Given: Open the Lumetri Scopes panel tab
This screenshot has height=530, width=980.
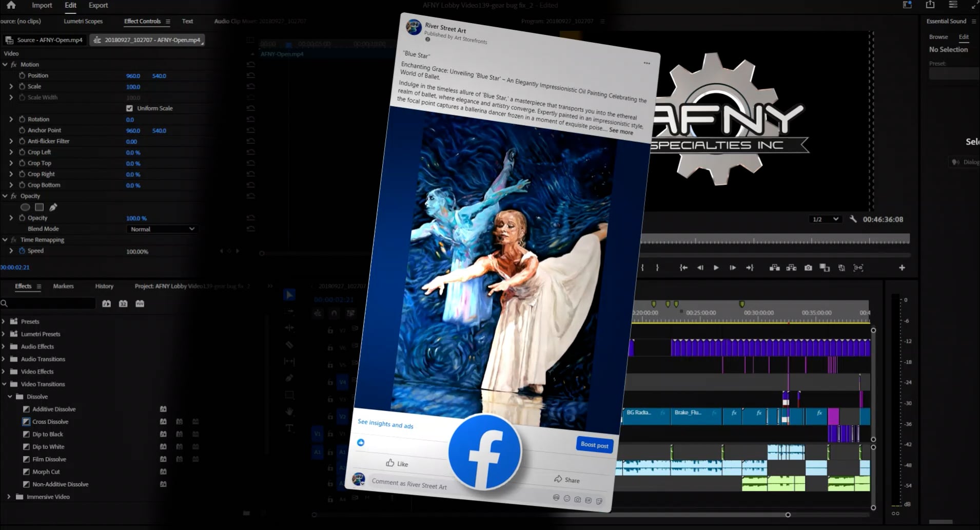Looking at the screenshot, I should (83, 21).
